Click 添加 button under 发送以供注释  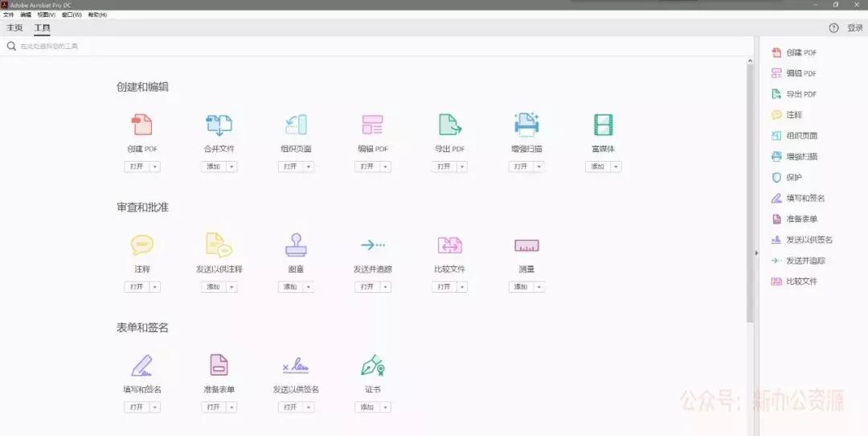[213, 287]
